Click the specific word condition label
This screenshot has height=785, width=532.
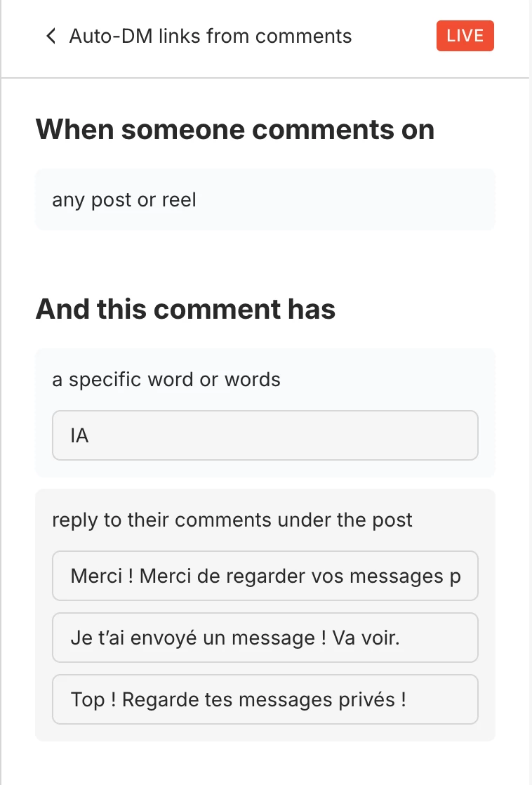[x=166, y=380]
